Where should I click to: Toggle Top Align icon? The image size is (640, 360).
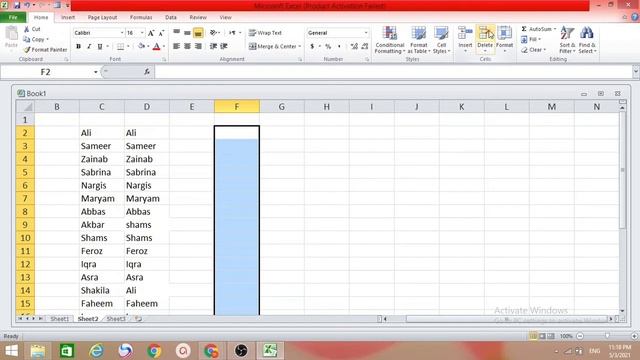pyautogui.click(x=177, y=33)
